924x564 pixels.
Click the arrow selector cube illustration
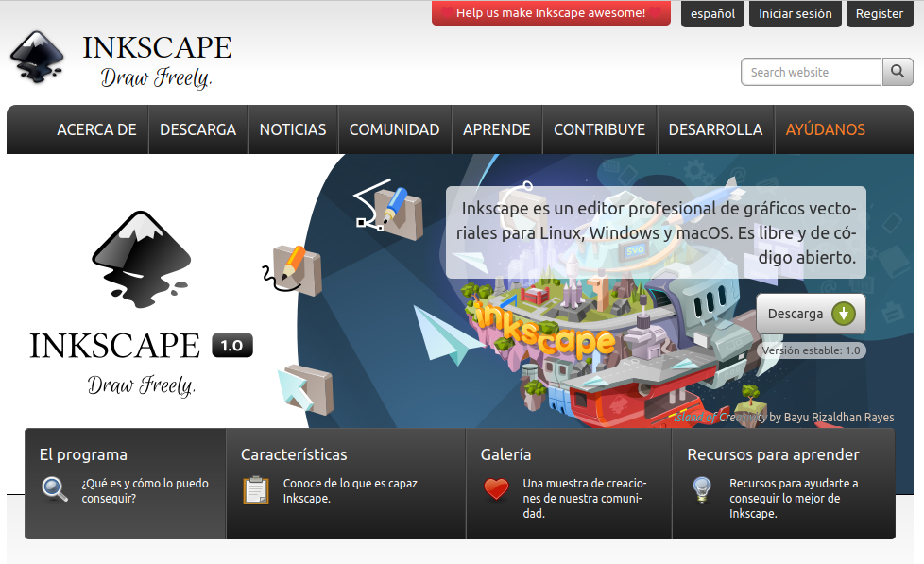(305, 387)
